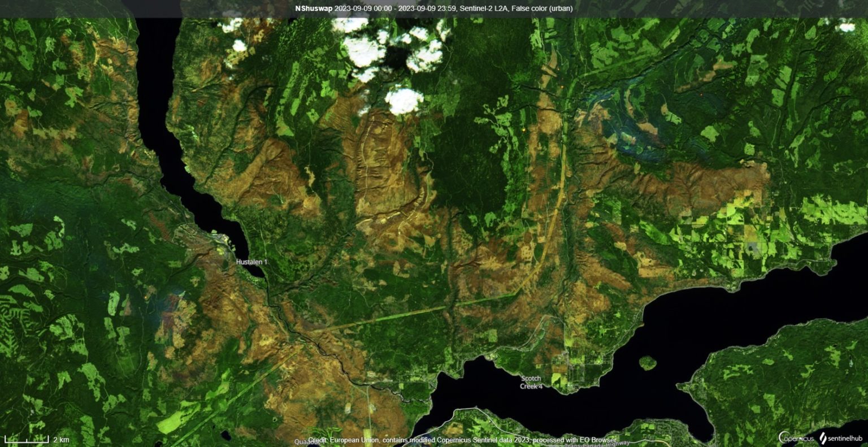Click the False color (urban) layer text
This screenshot has width=868, height=447.
click(544, 8)
